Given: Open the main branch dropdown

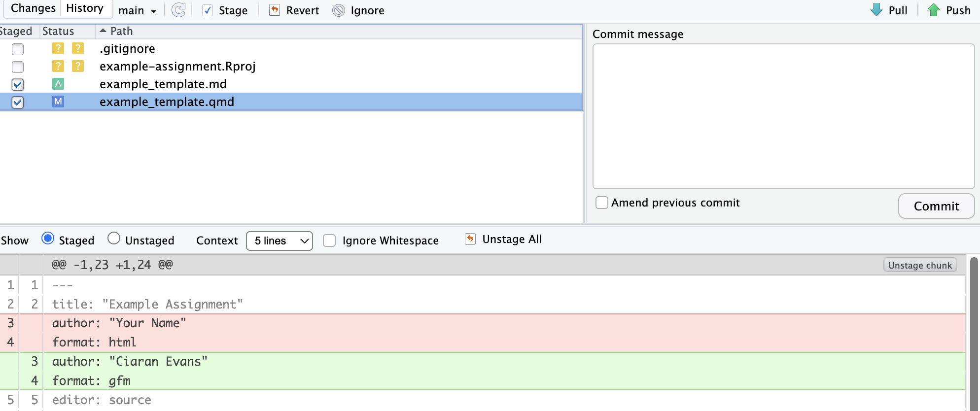Looking at the screenshot, I should 137,10.
